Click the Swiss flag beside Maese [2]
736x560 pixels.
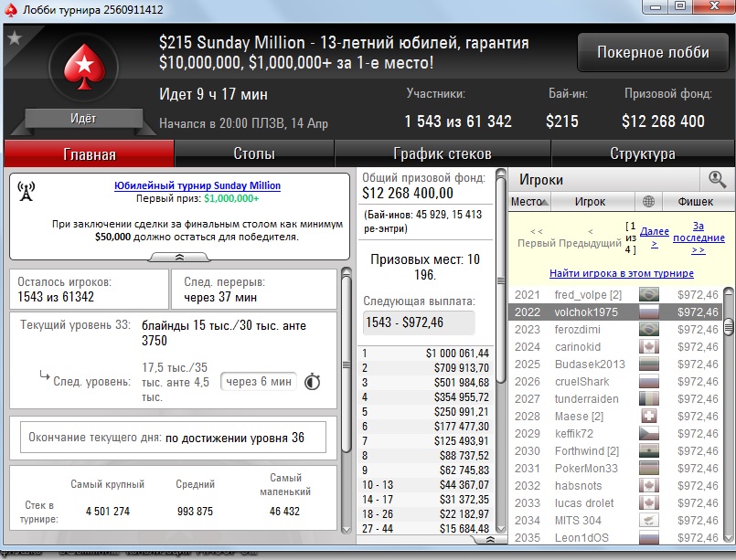(x=649, y=416)
